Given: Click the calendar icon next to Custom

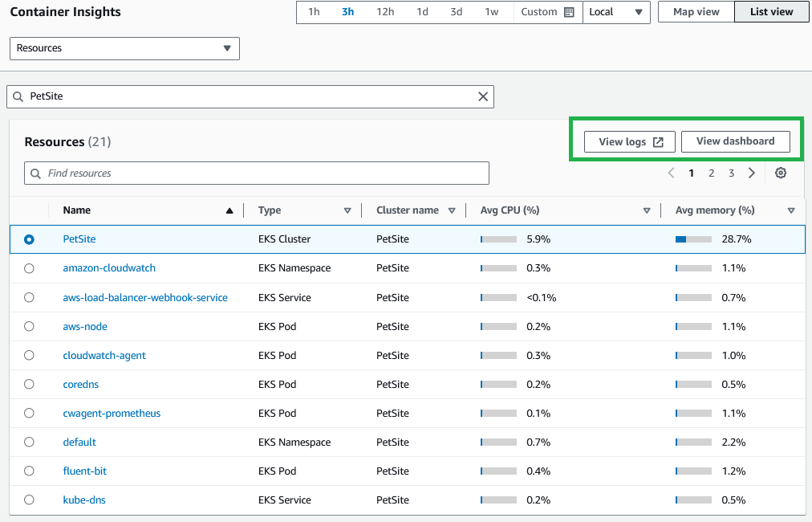Looking at the screenshot, I should click(x=571, y=12).
